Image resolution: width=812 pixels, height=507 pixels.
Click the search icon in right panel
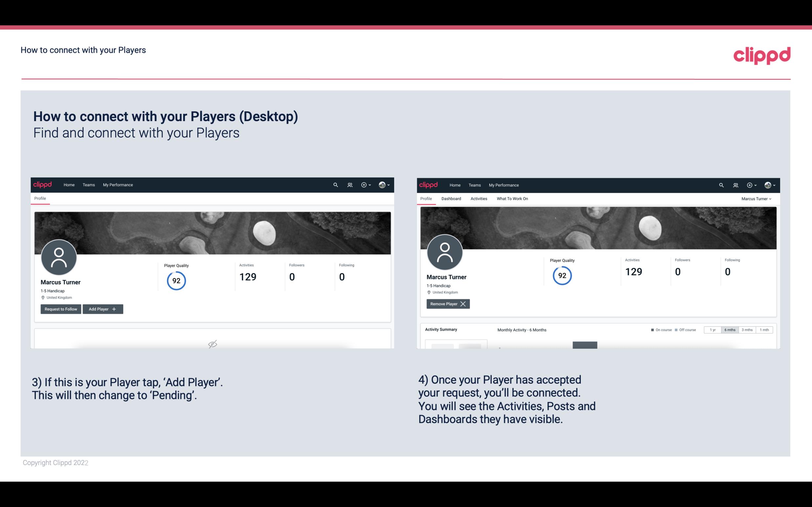721,185
